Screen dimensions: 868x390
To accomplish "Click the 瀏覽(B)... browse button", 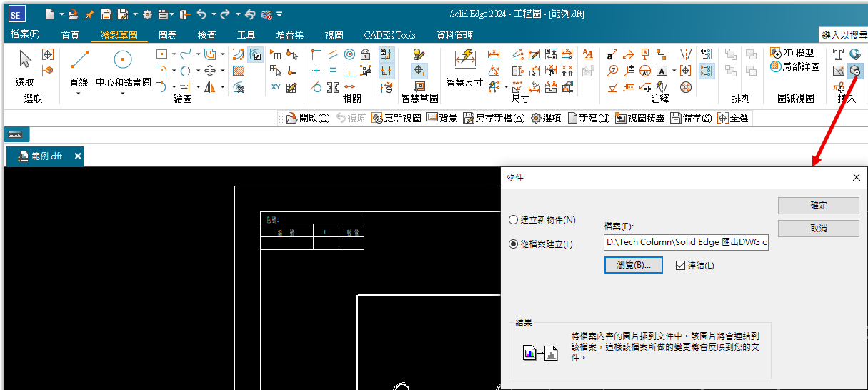I will pyautogui.click(x=634, y=265).
